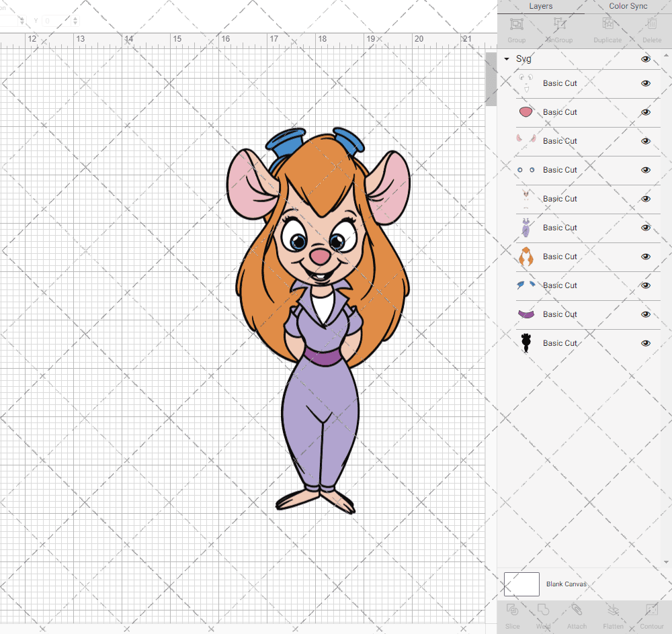The width and height of the screenshot is (672, 634).
Task: Click Basic Cut text beside jumpsuit layer
Action: point(560,228)
